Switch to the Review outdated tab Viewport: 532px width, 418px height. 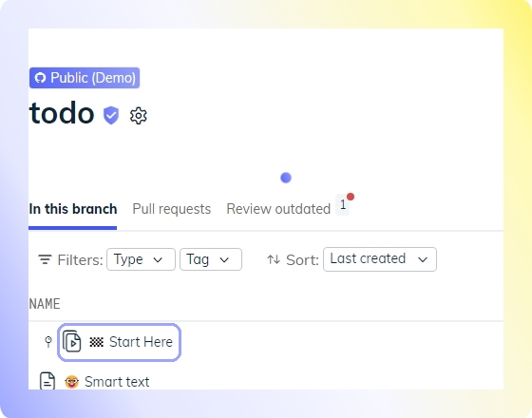278,209
